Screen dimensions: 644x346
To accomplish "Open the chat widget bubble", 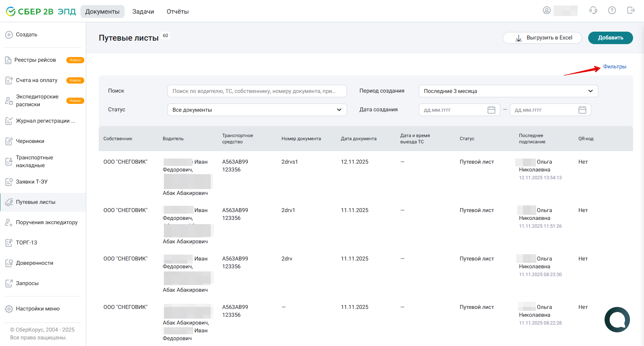I will tap(617, 319).
